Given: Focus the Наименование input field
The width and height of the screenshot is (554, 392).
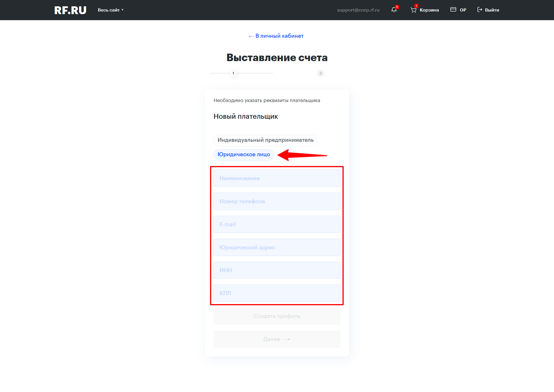Looking at the screenshot, I should (277, 178).
